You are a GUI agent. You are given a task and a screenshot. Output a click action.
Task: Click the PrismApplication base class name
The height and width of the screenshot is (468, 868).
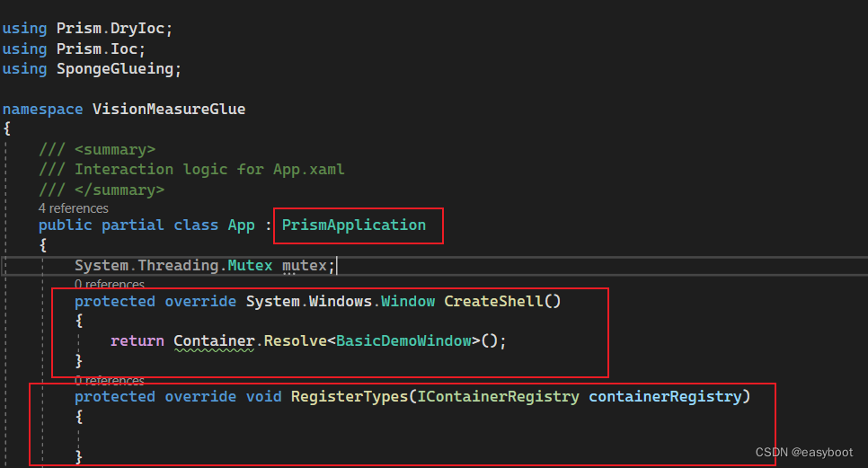pyautogui.click(x=354, y=225)
